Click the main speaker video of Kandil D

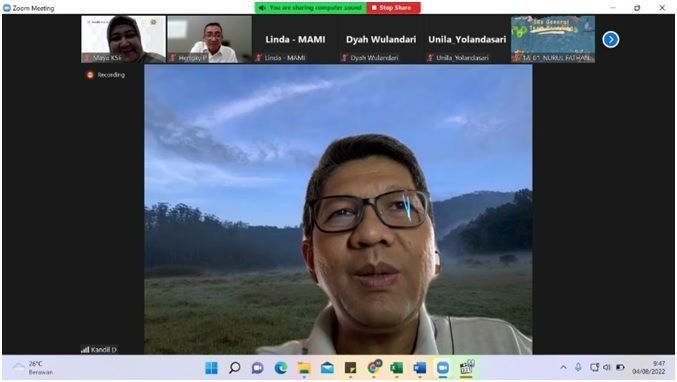[338, 210]
